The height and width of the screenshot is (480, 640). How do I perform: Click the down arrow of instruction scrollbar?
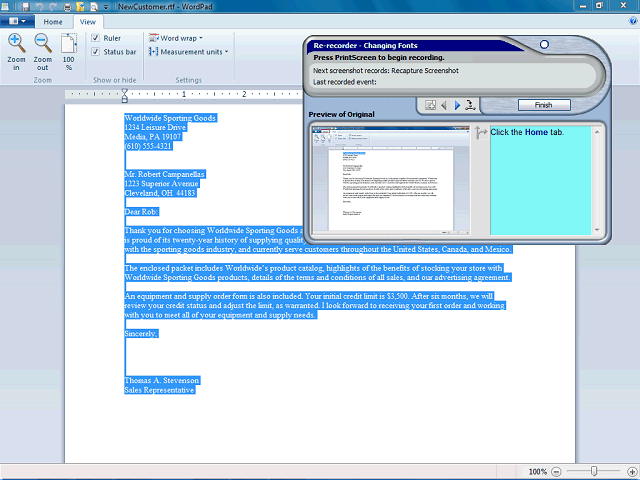tap(597, 230)
